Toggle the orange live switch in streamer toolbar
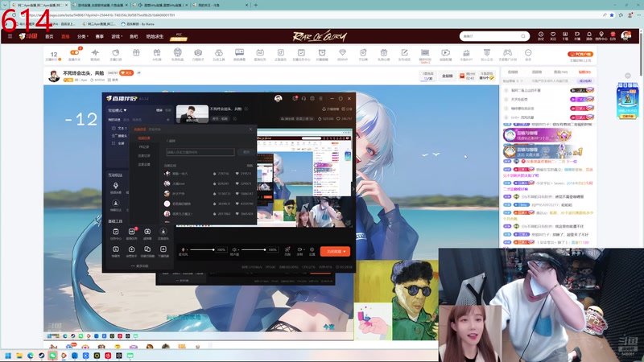The width and height of the screenshot is (644, 362). pos(75,52)
